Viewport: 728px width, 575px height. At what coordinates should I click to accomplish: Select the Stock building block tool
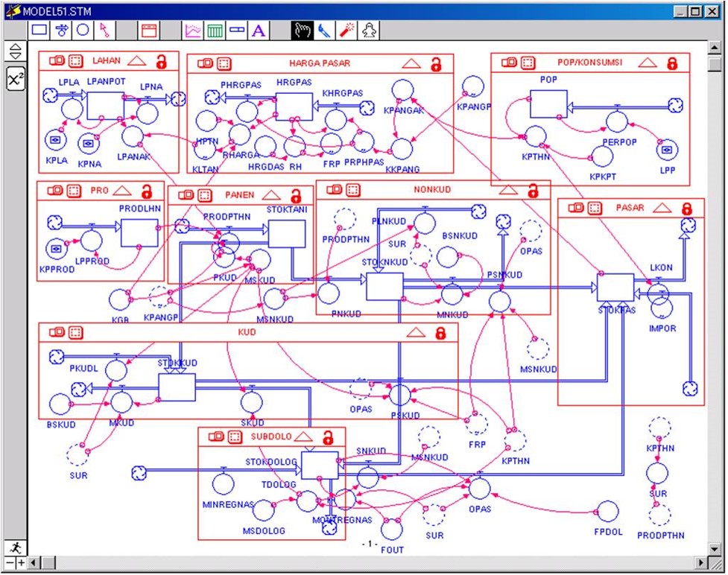[39, 31]
